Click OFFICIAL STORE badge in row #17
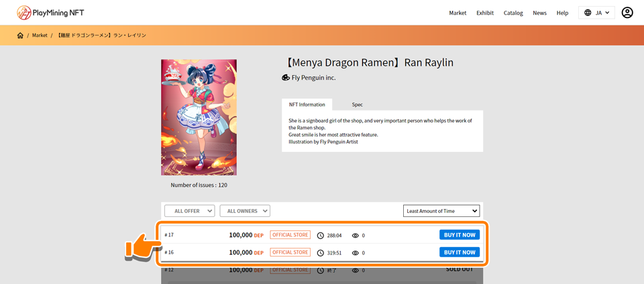The height and width of the screenshot is (284, 644). [x=290, y=235]
